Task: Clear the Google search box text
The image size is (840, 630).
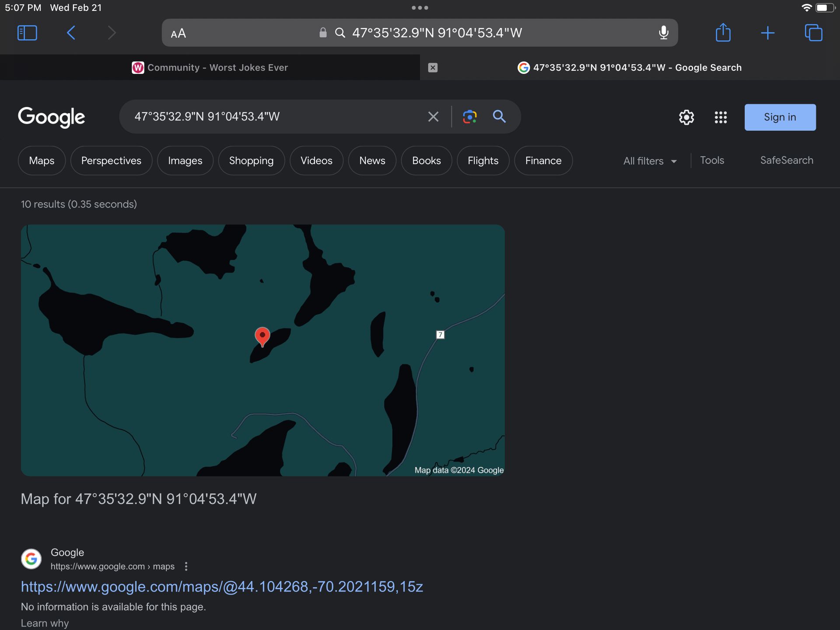Action: point(433,117)
